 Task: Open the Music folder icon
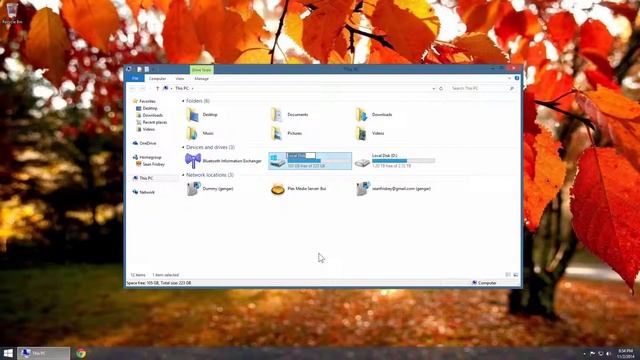(193, 133)
